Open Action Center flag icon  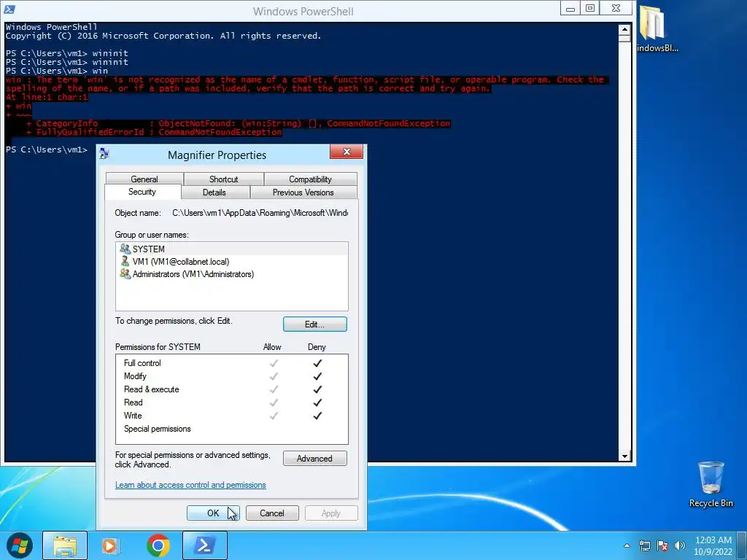click(662, 545)
